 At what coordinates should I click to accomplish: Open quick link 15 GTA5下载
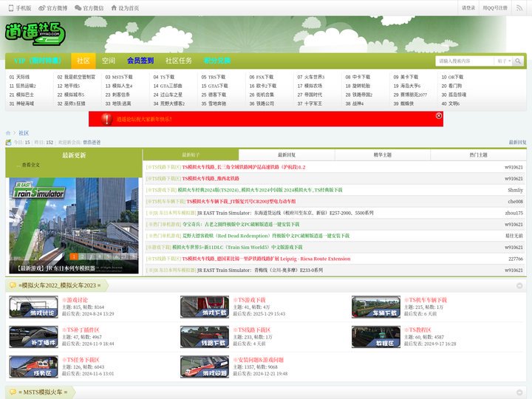[x=214, y=86]
